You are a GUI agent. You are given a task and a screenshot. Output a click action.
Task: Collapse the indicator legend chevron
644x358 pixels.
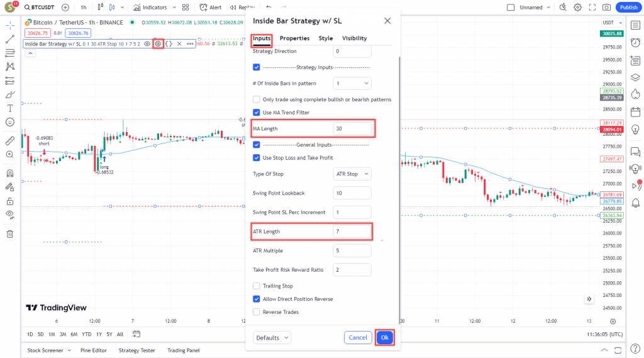[30, 53]
